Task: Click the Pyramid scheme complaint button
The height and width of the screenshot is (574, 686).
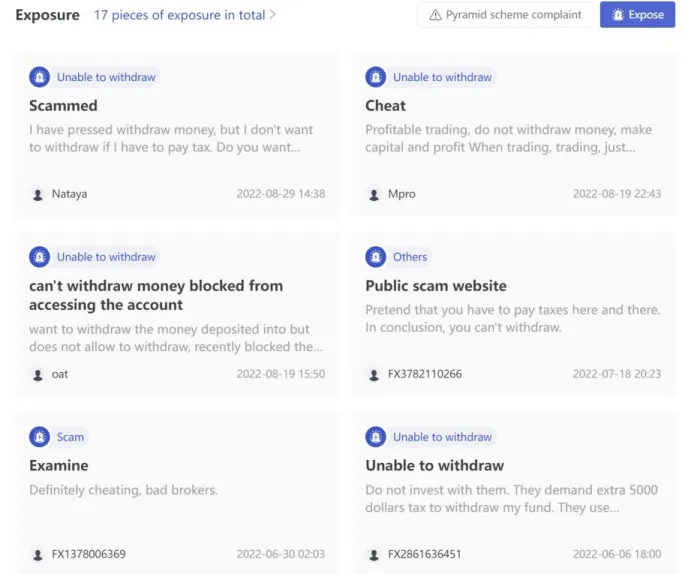Action: pos(505,14)
